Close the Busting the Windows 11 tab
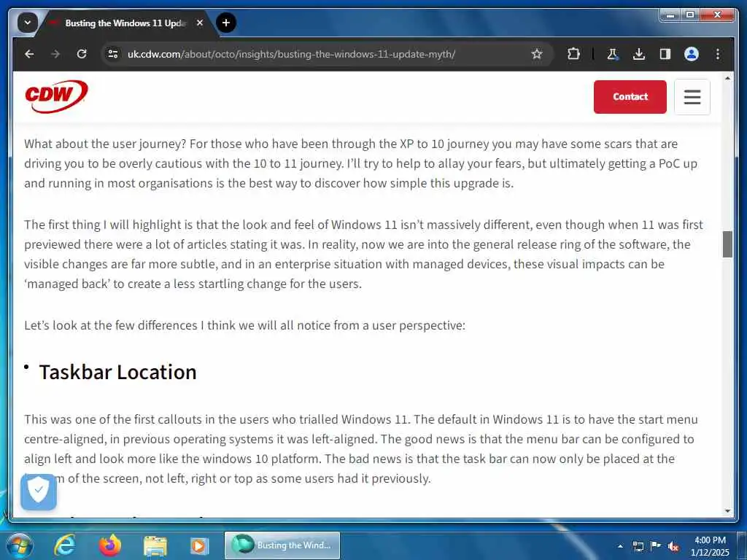The width and height of the screenshot is (747, 560). coord(200,23)
